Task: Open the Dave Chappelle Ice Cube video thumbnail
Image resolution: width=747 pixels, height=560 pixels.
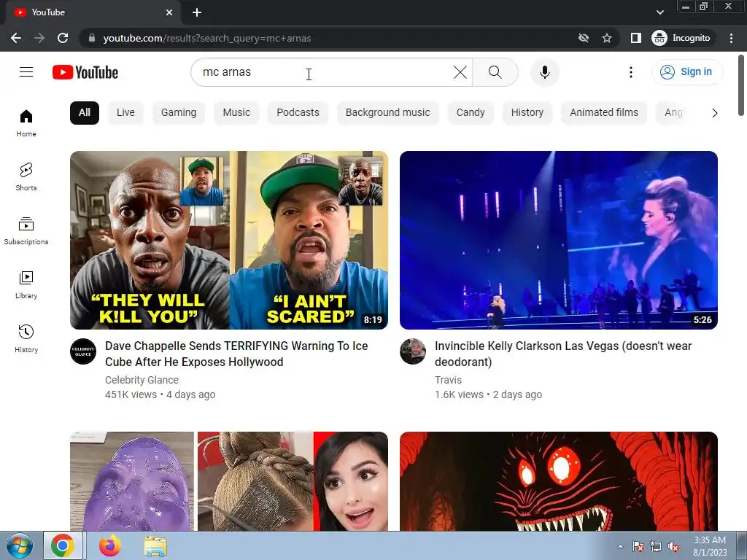Action: 228,240
